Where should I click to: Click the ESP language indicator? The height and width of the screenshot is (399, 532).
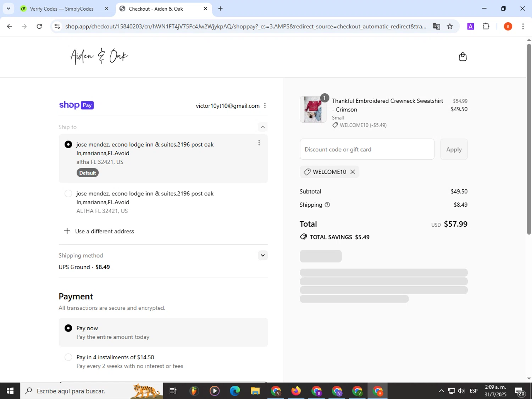tap(473, 391)
